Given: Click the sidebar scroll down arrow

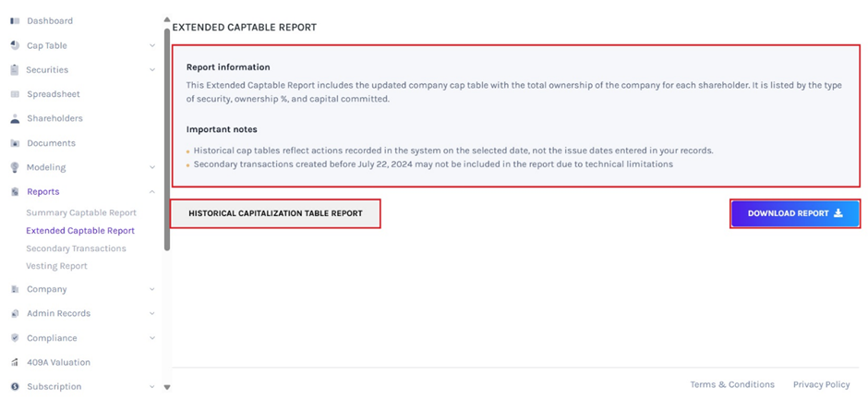Looking at the screenshot, I should click(167, 387).
